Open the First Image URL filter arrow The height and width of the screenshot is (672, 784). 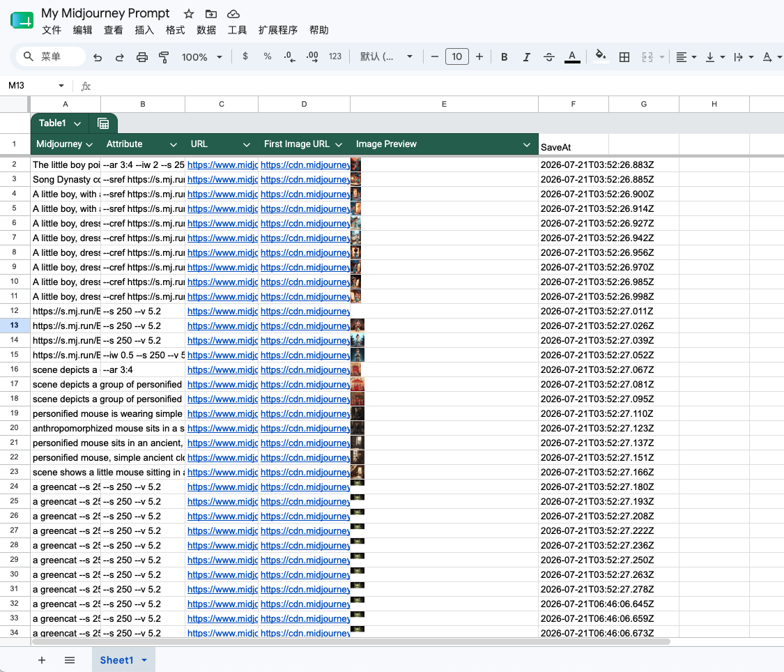click(x=339, y=144)
